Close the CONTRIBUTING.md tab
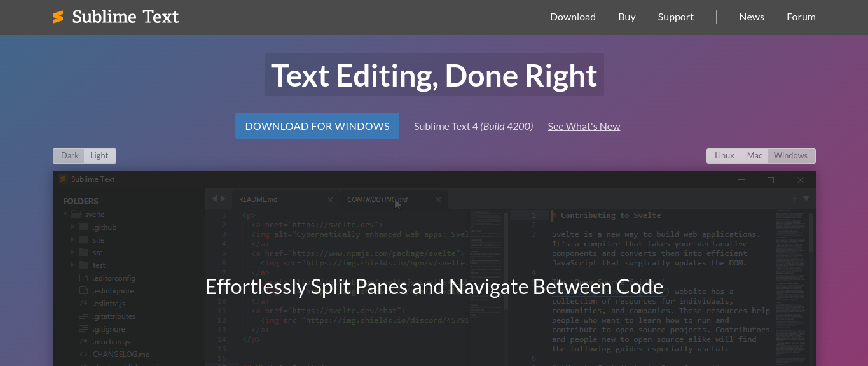 (438, 200)
